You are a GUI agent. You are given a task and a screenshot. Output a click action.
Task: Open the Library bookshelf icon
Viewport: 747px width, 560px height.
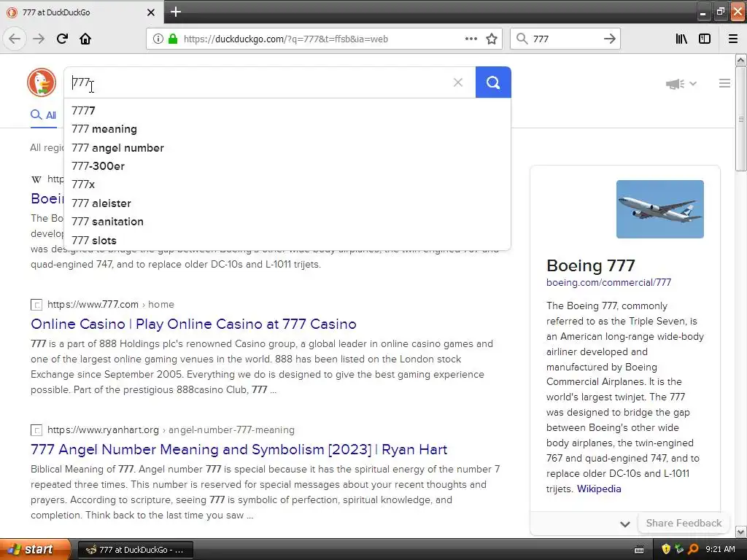[681, 39]
